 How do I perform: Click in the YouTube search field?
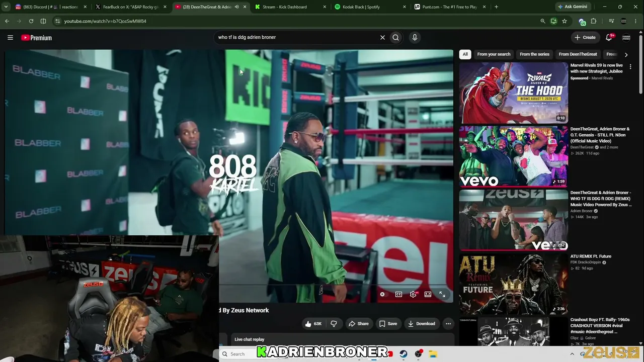[297, 37]
